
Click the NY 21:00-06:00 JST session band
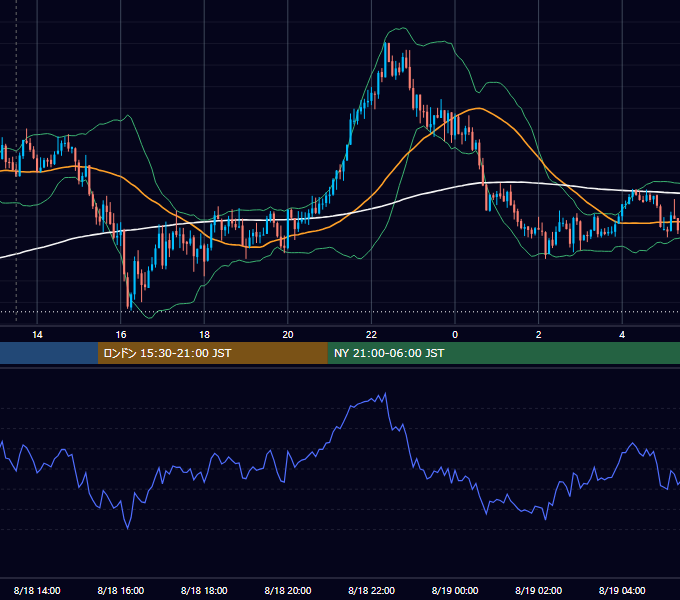tap(503, 353)
